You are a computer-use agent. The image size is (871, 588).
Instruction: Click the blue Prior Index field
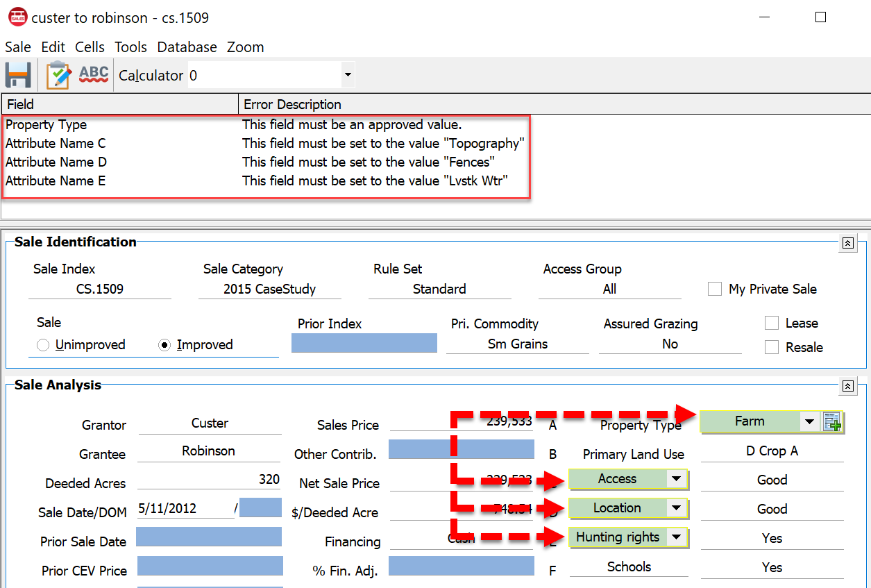[364, 343]
